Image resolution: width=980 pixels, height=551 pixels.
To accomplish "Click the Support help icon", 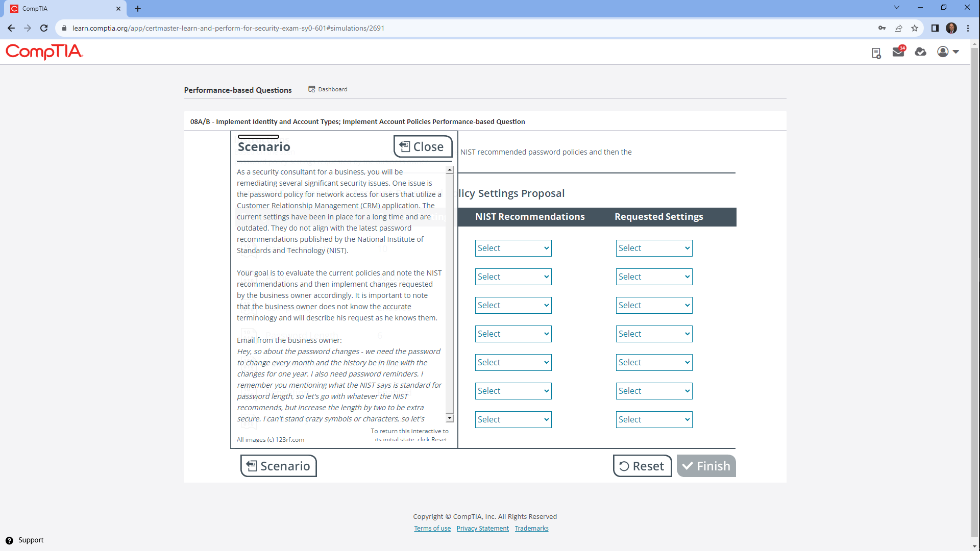I will (9, 540).
